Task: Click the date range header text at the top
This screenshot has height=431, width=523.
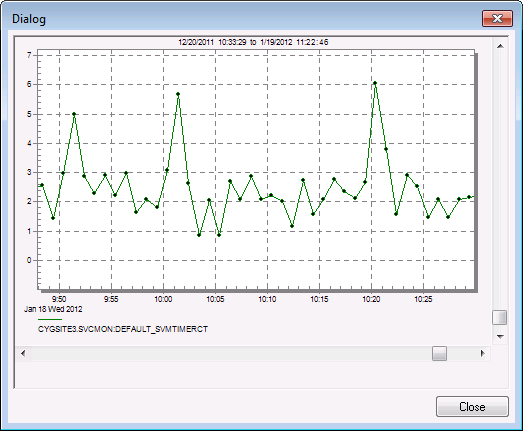Action: 253,42
